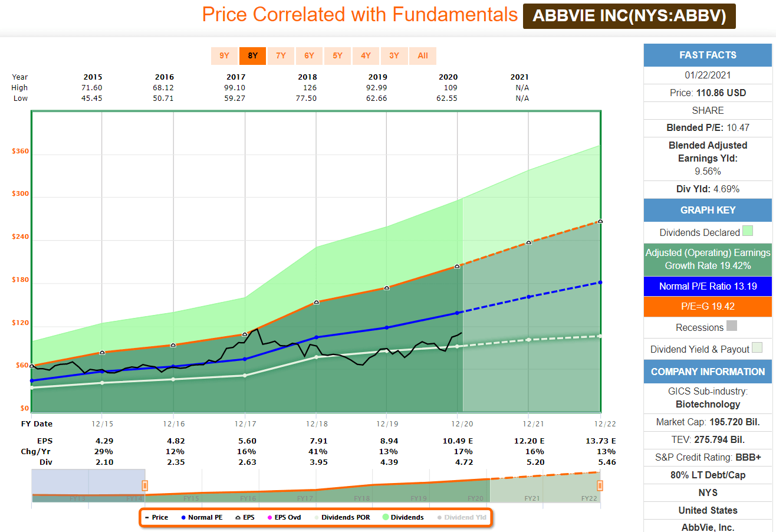Click the GRAPH KEY header
Viewport: 776px width, 532px height.
coord(708,210)
